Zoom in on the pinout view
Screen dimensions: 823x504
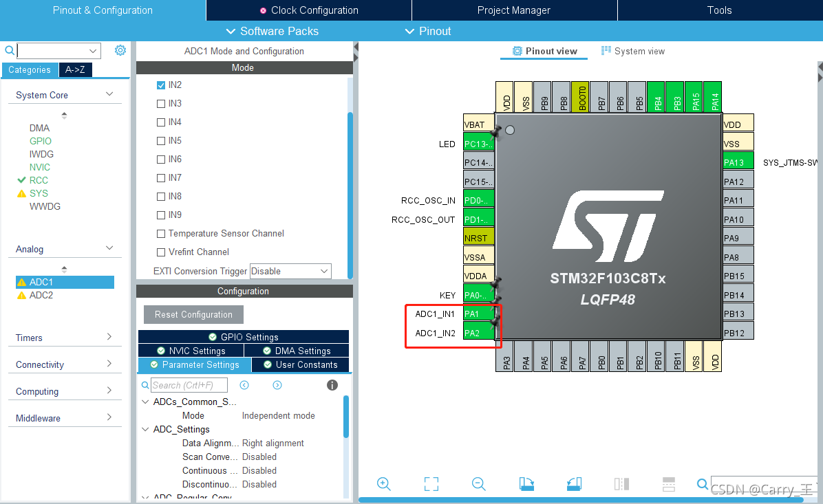[x=384, y=483]
